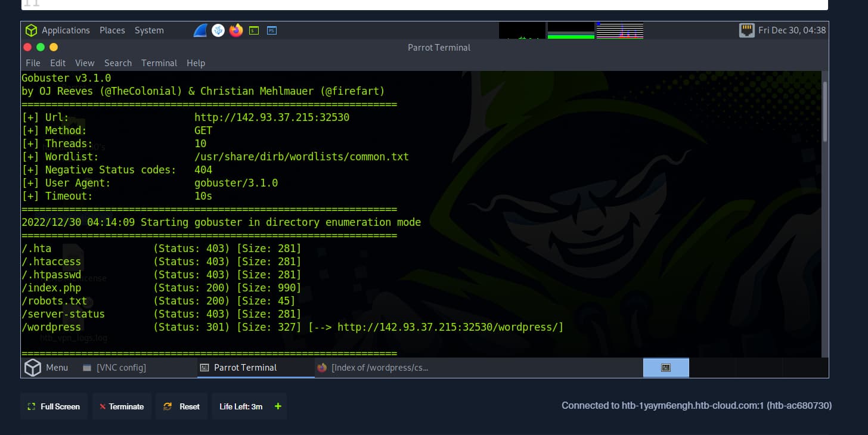Image resolution: width=868 pixels, height=435 pixels.
Task: Click the Reset button
Action: click(x=181, y=406)
